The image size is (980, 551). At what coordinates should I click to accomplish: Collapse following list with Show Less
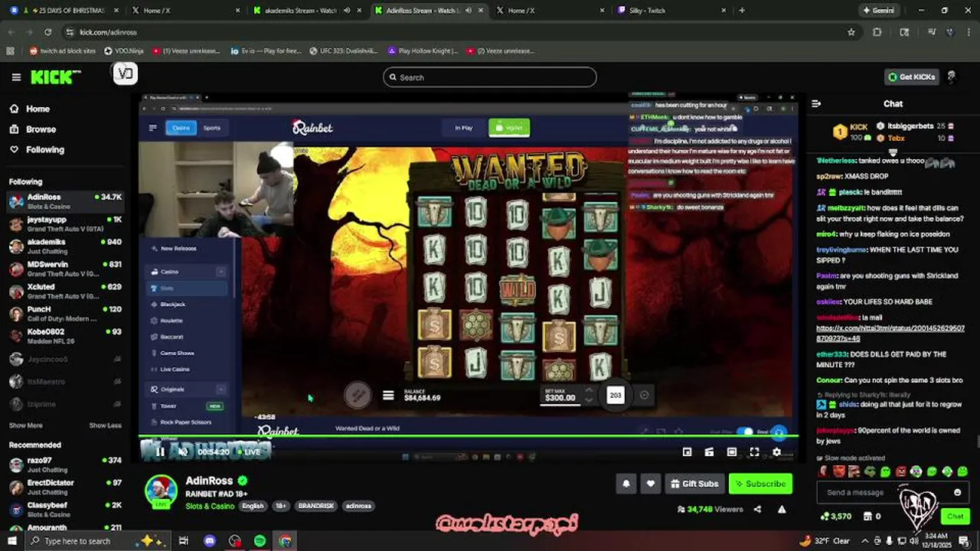coord(106,425)
